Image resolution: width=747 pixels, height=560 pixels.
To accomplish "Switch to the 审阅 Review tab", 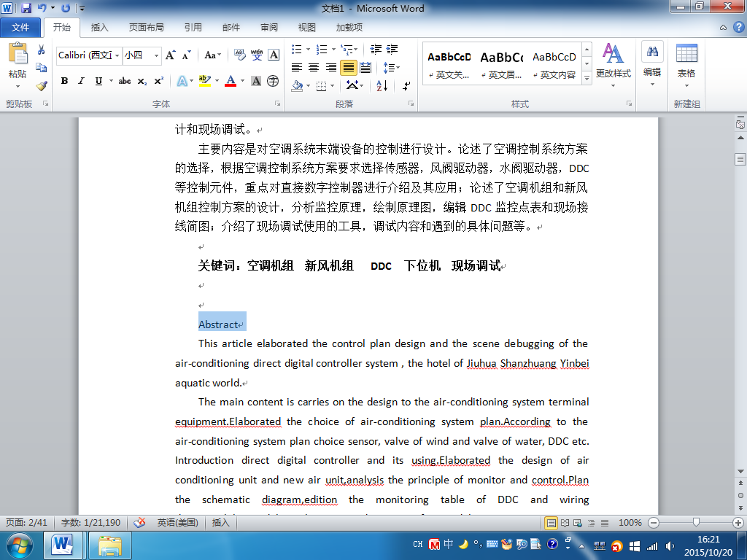I will [x=269, y=28].
